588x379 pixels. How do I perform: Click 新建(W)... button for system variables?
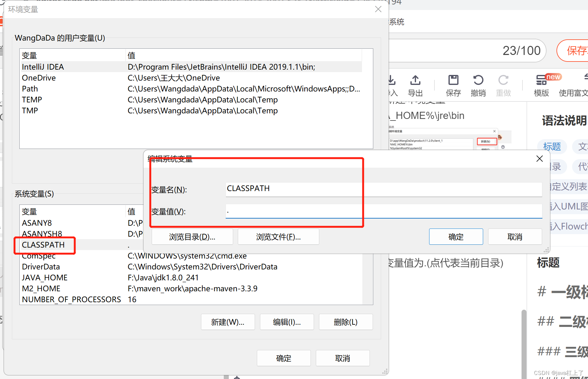[228, 322]
